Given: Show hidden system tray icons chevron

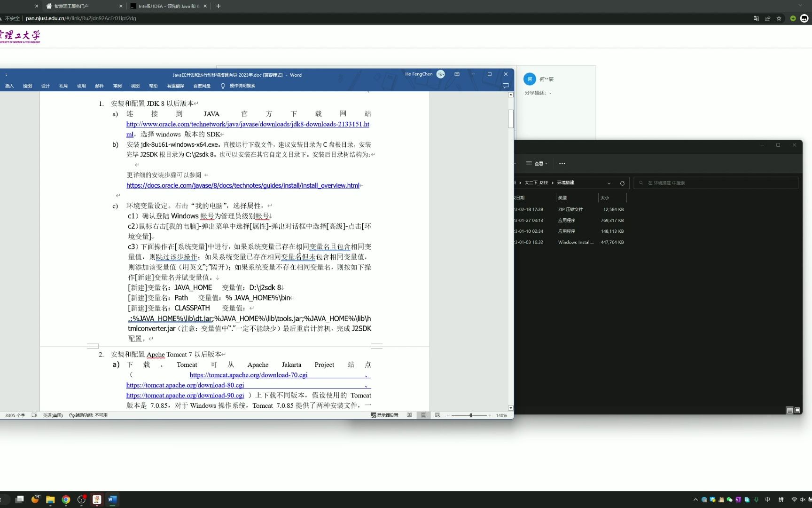Looking at the screenshot, I should coord(695,500).
